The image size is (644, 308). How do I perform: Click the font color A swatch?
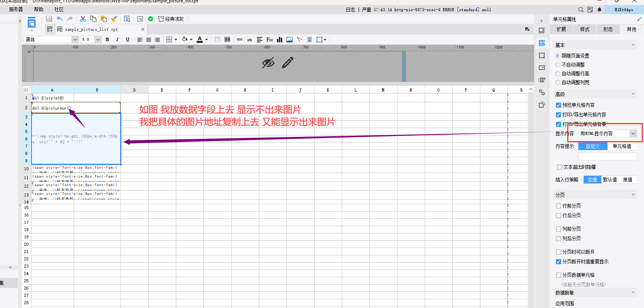coord(200,40)
